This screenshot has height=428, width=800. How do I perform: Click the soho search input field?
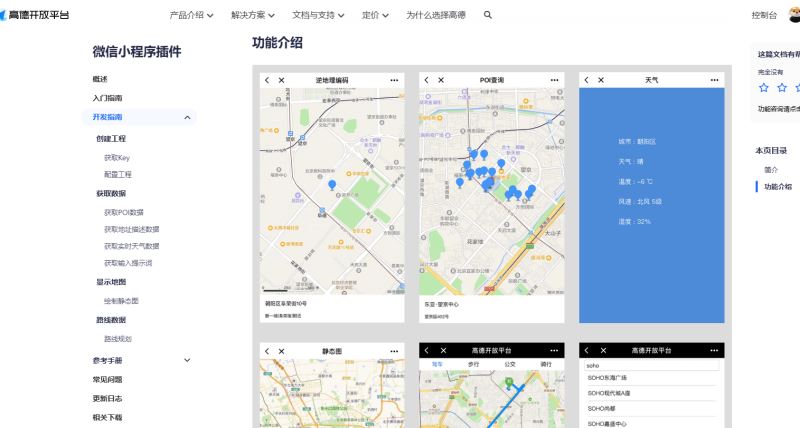(x=652, y=365)
